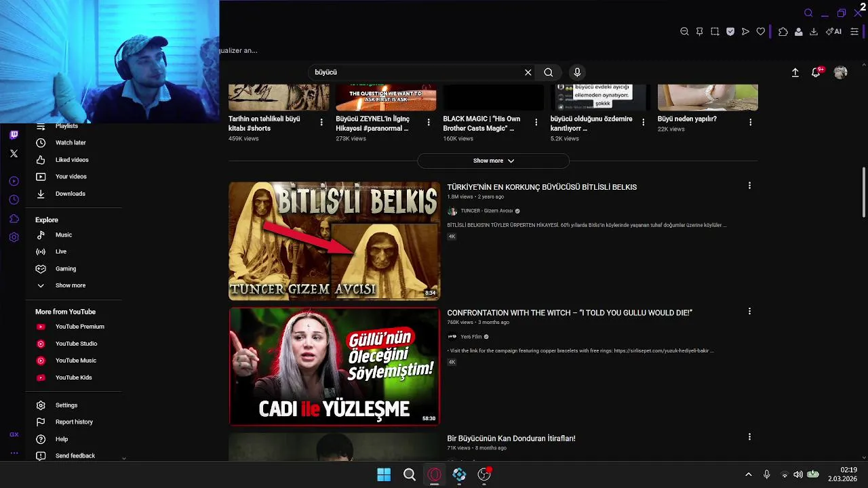
Task: Open Windows Start menu
Action: [x=384, y=474]
